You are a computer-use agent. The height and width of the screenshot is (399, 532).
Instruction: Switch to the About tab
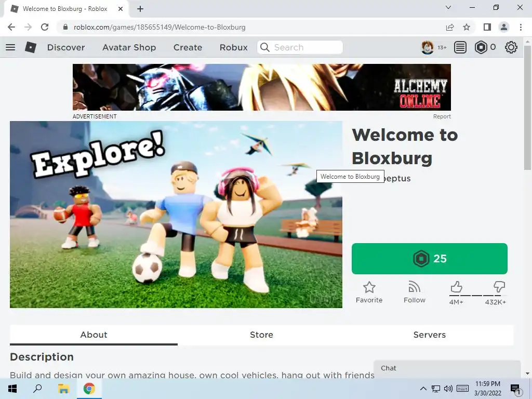point(94,335)
